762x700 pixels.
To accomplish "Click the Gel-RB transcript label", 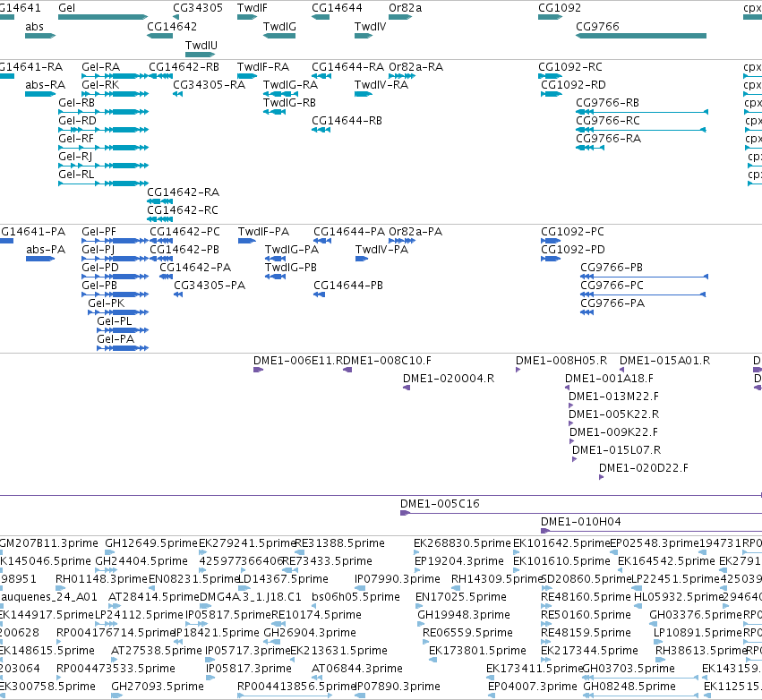I will 76,103.
